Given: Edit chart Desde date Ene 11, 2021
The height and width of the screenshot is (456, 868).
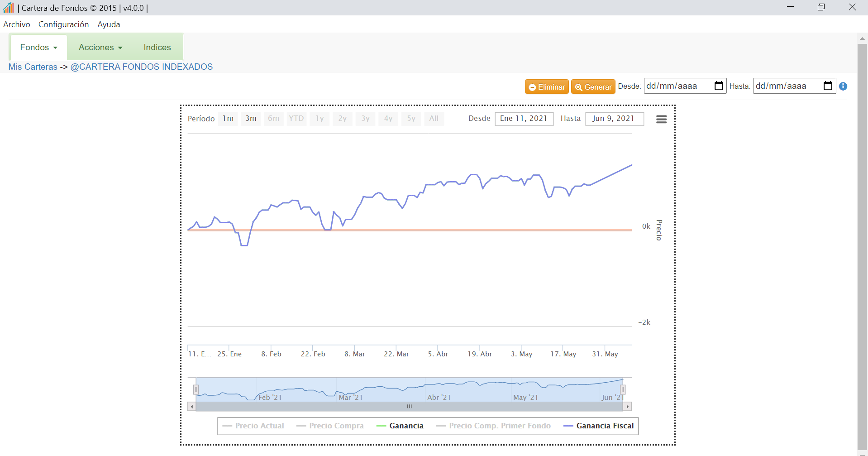Looking at the screenshot, I should 524,119.
